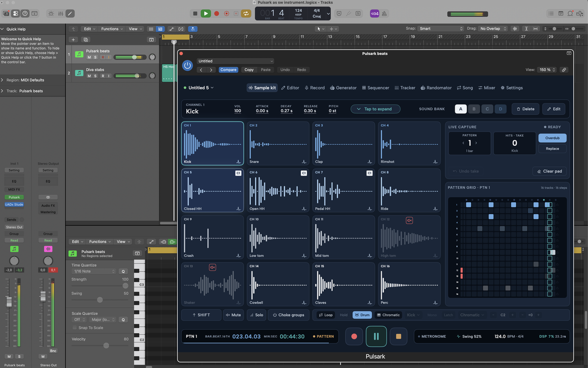The image size is (588, 368).
Task: Select Overdub capture mode
Action: point(552,138)
